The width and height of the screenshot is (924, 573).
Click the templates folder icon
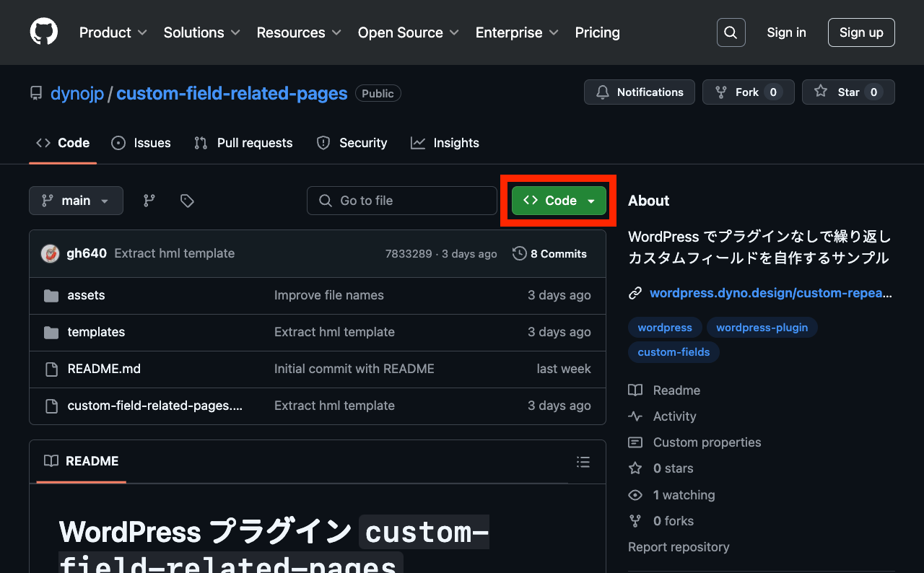(51, 332)
